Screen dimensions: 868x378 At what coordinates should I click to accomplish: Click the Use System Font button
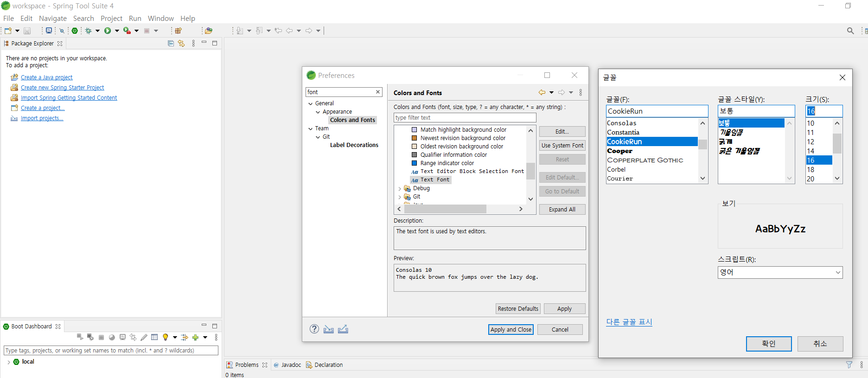click(x=562, y=145)
